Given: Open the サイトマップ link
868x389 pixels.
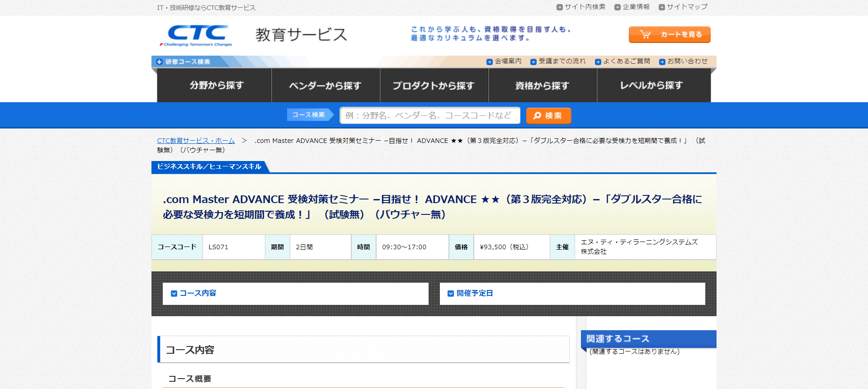Looking at the screenshot, I should [687, 7].
